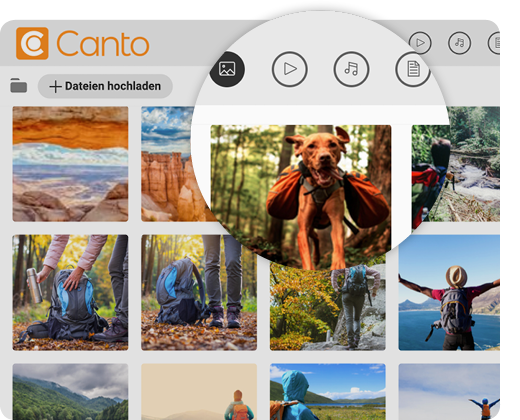This screenshot has height=420, width=520.
Task: Open the photo of hand holding thermos
Action: (70, 293)
